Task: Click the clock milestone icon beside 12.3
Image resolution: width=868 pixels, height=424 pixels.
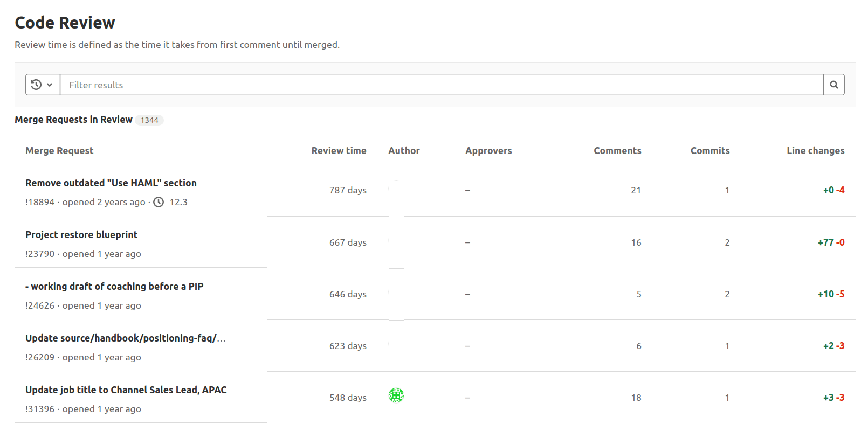Action: [159, 202]
